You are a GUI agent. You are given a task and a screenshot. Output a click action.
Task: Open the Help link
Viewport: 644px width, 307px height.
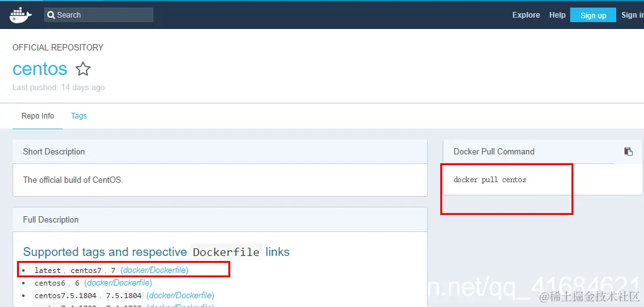[558, 14]
